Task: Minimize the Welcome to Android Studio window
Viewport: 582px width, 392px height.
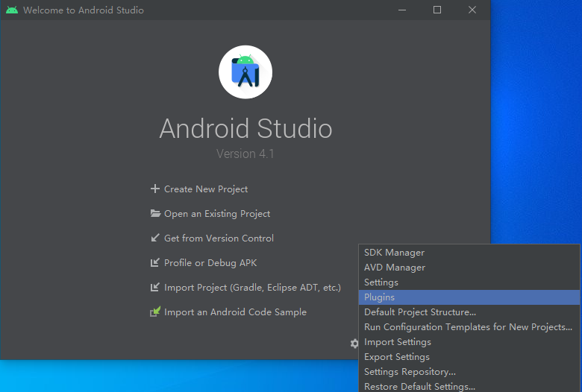Action: pos(402,10)
